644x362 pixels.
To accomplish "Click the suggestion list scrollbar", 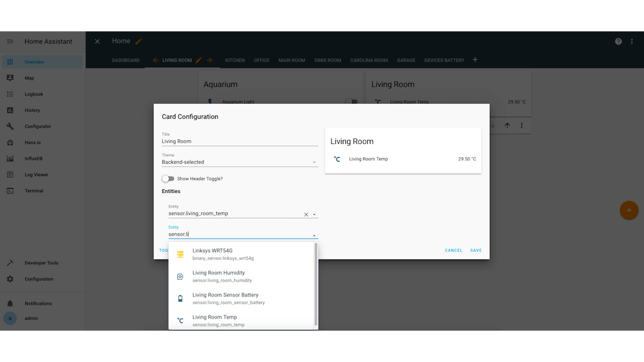I will pos(316,284).
